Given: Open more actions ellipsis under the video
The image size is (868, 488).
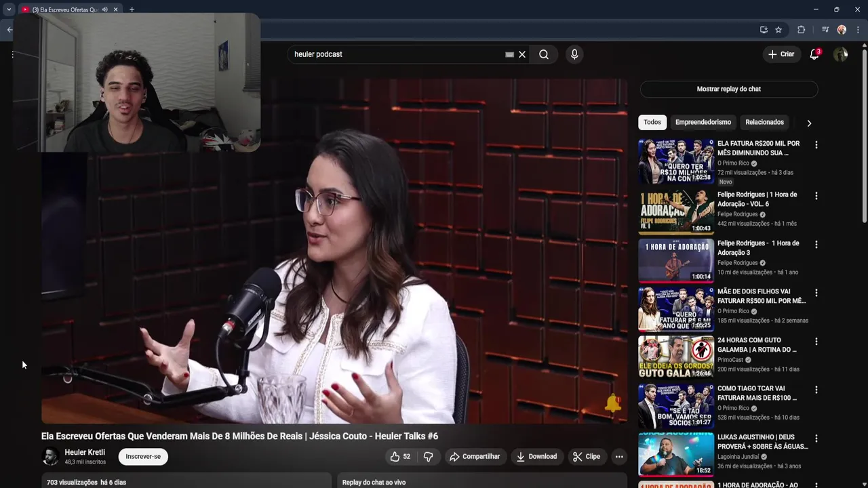Looking at the screenshot, I should (x=619, y=457).
